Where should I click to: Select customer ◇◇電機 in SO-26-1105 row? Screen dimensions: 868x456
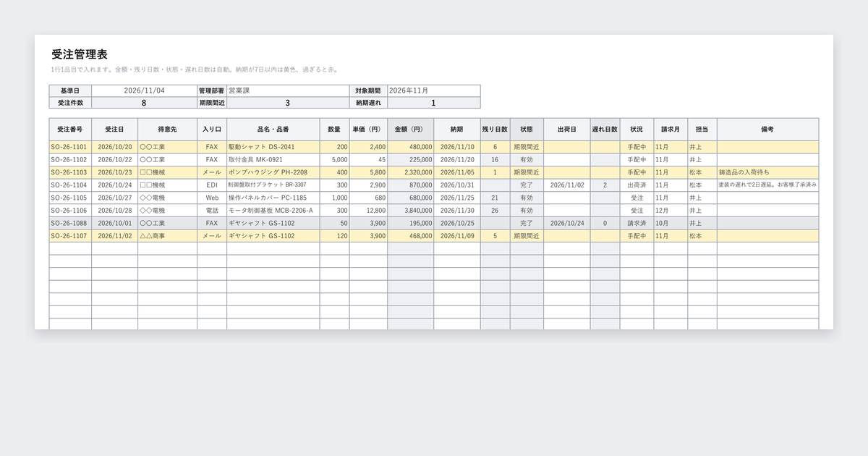pyautogui.click(x=168, y=198)
